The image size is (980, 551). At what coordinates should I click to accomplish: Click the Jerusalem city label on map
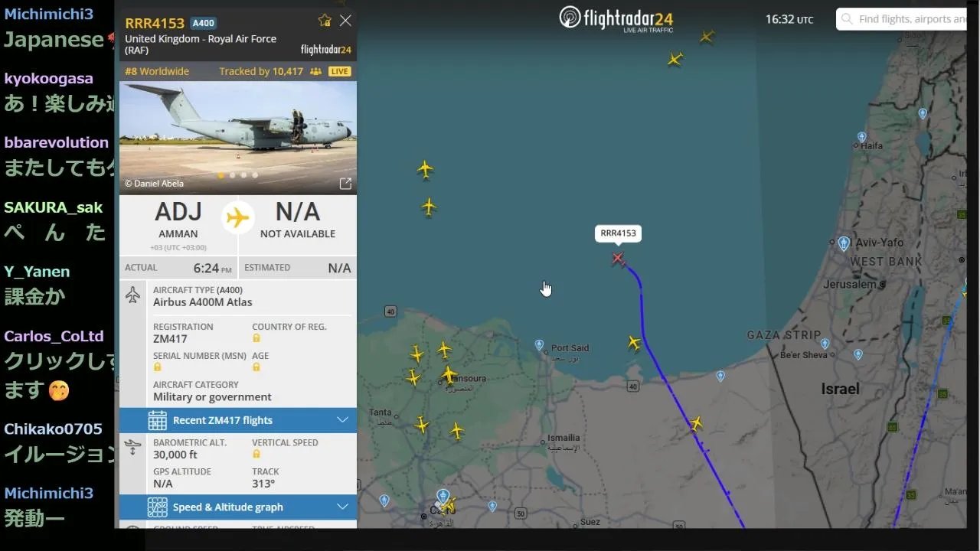tap(850, 284)
